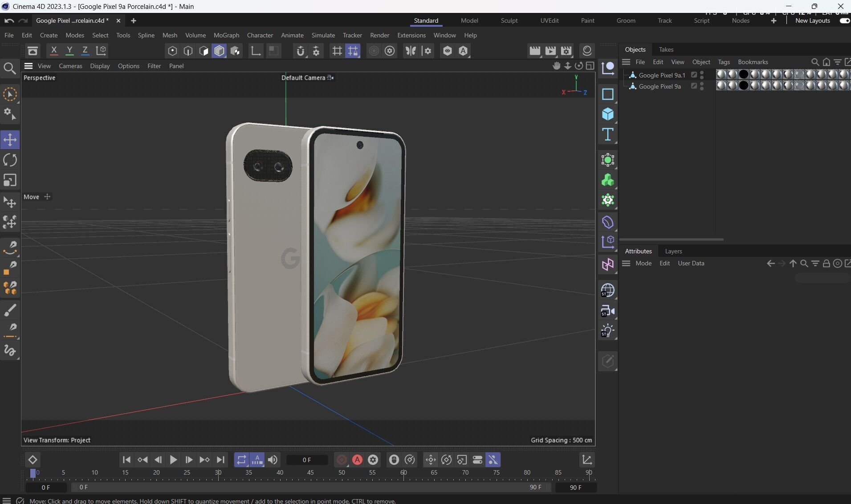Open the Coordinate System toggle icon
This screenshot has width=851, height=504.
[101, 51]
